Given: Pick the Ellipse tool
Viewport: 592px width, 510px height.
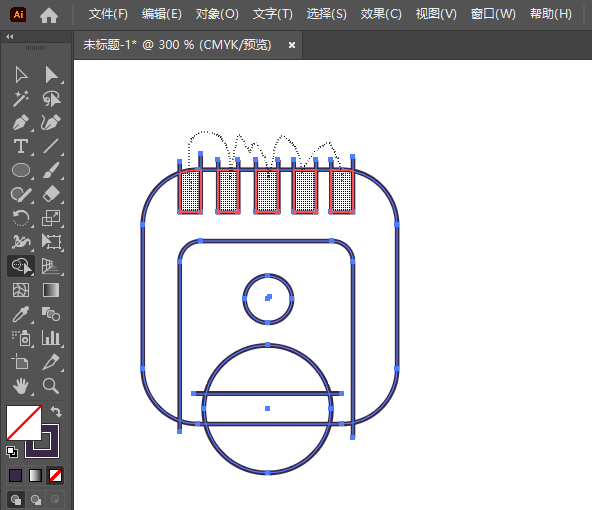Looking at the screenshot, I should (x=21, y=170).
